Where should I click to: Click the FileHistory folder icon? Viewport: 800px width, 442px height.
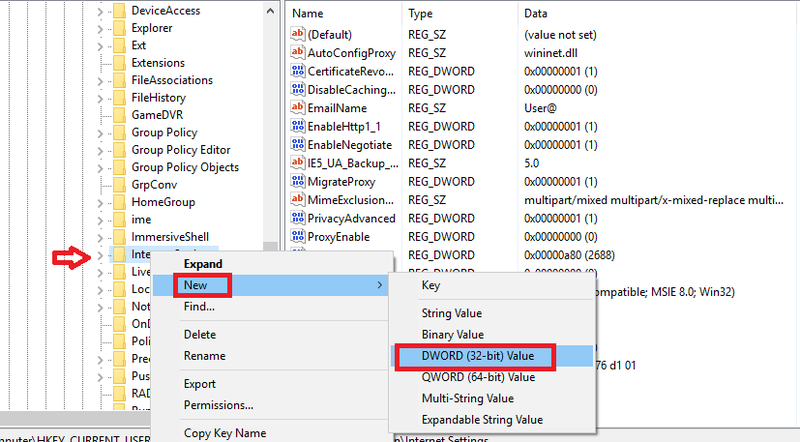click(x=119, y=97)
